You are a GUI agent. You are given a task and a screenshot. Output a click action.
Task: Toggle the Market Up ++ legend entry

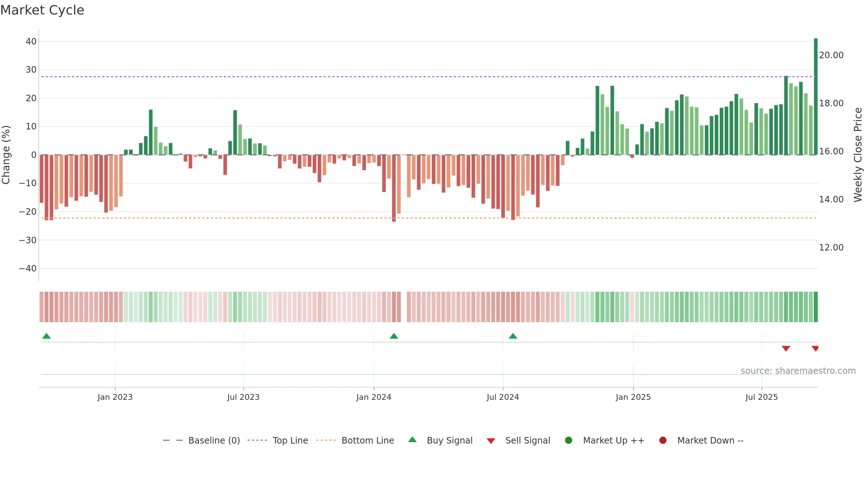605,440
